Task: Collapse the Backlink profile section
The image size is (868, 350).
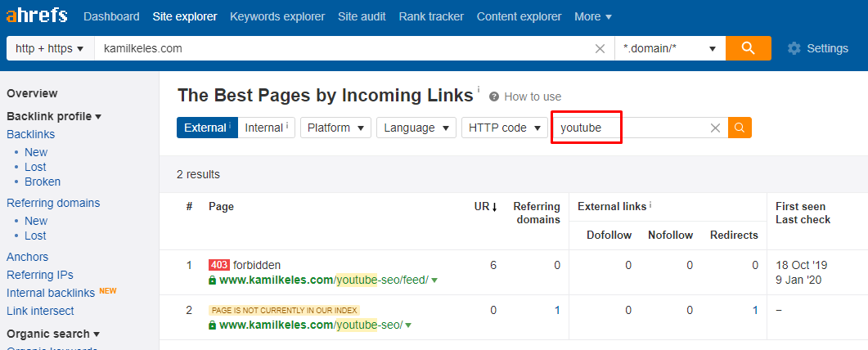Action: point(54,117)
